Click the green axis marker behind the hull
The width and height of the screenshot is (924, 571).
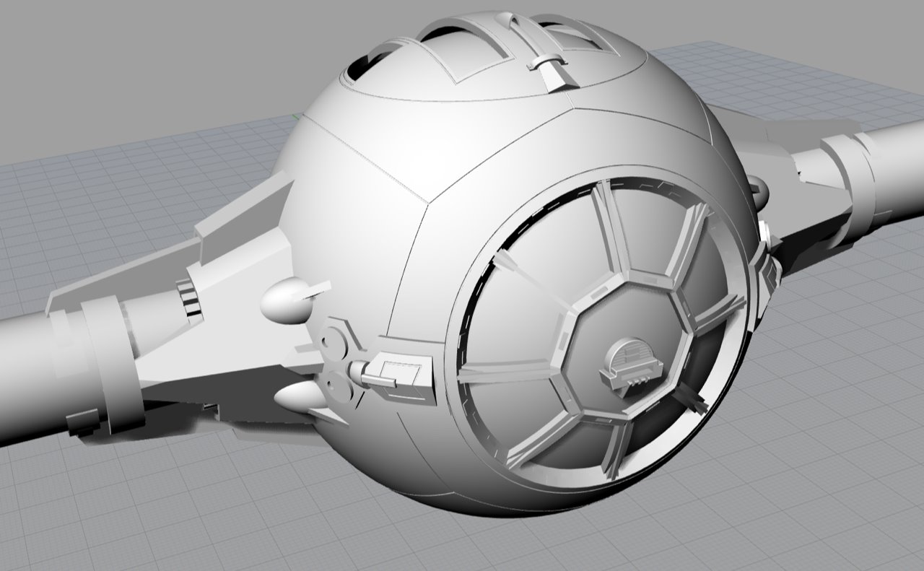[296, 115]
